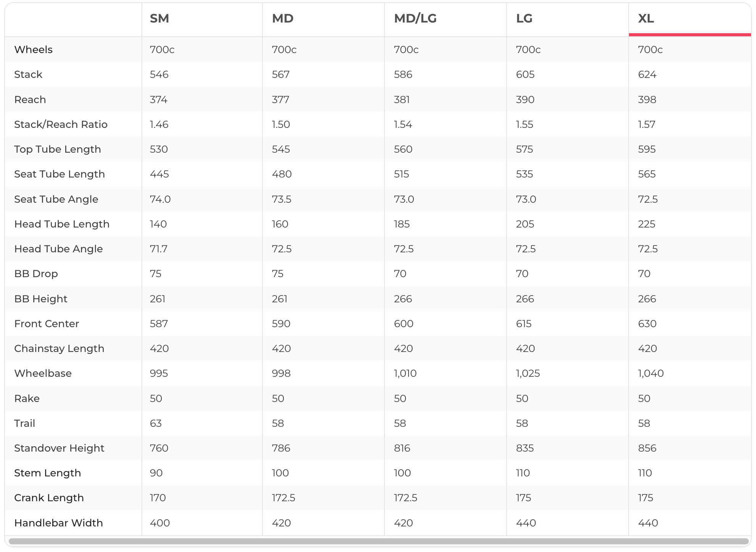Click the XL Wheelbase value 1,040
The image size is (756, 552).
651,373
